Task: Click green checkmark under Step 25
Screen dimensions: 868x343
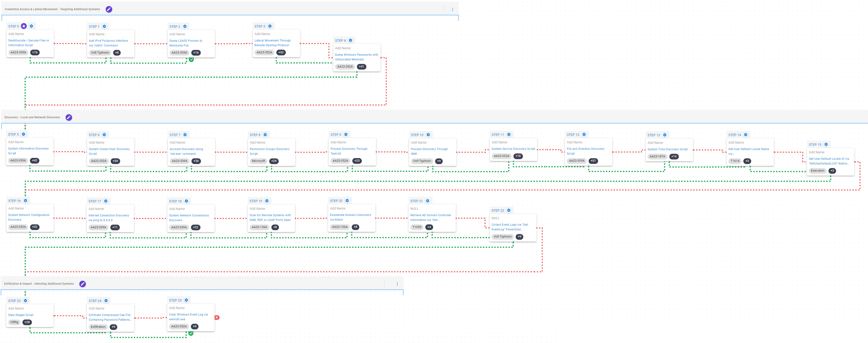Action: click(x=191, y=333)
